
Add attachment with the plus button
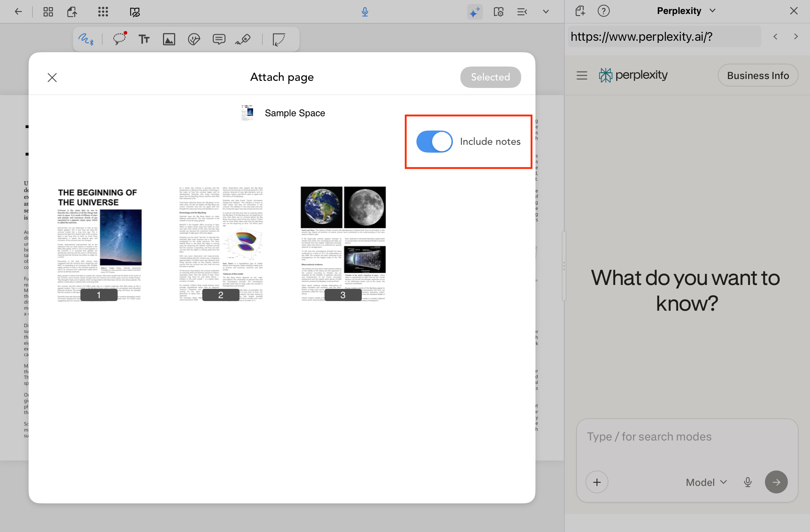pyautogui.click(x=597, y=482)
